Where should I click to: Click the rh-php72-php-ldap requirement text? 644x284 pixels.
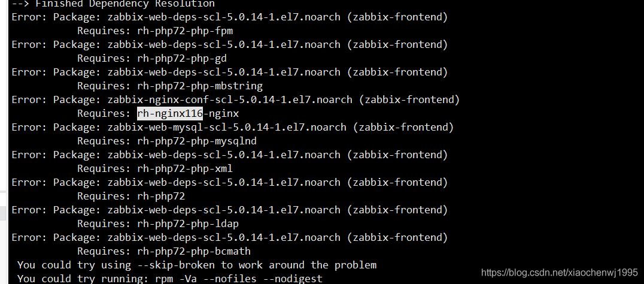188,223
